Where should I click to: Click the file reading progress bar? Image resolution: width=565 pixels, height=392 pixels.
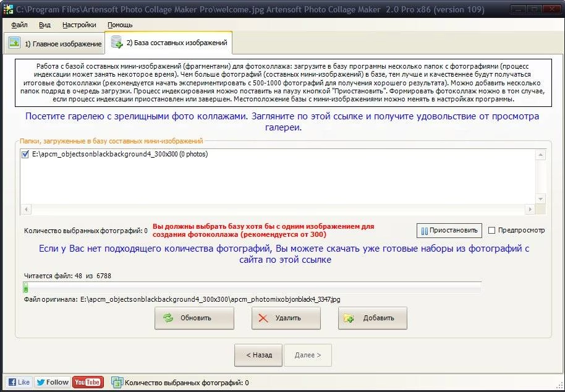(252, 288)
